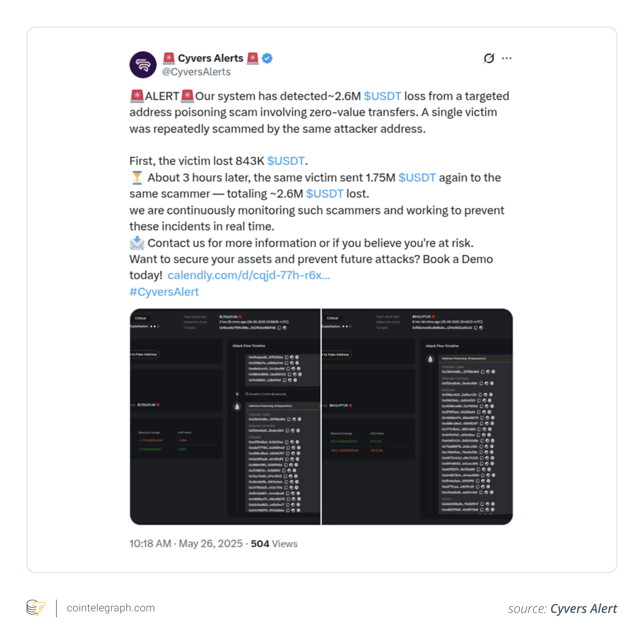Open the tweet's three-dot more menu
Image resolution: width=644 pixels, height=644 pixels.
click(507, 58)
